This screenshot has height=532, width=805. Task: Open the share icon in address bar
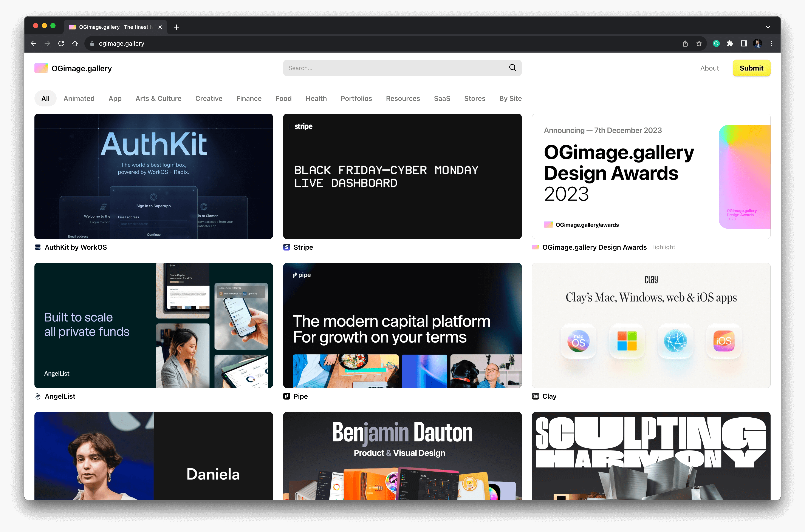[x=685, y=43]
